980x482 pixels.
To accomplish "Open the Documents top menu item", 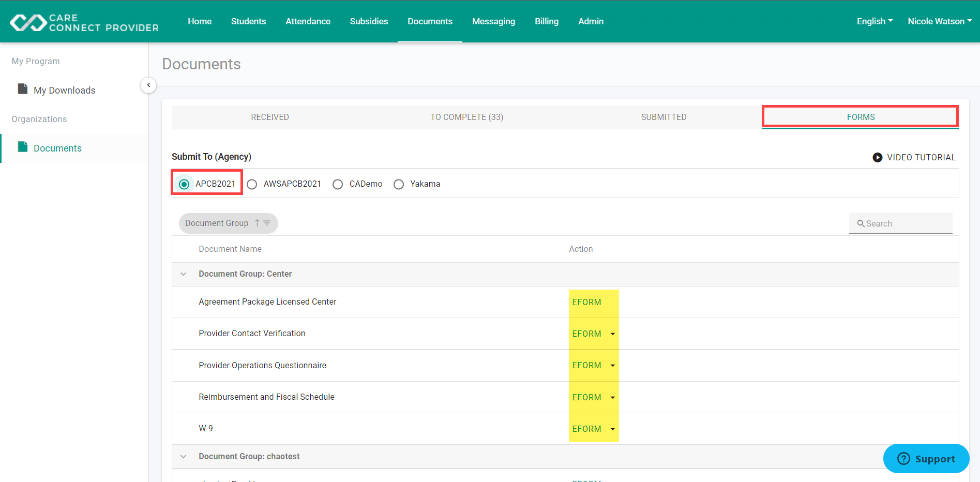I will [x=430, y=21].
